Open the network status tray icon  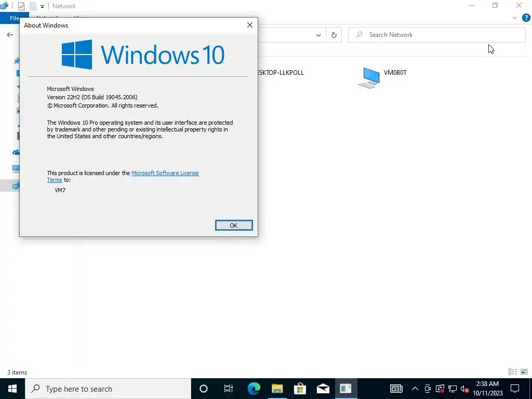tap(453, 389)
